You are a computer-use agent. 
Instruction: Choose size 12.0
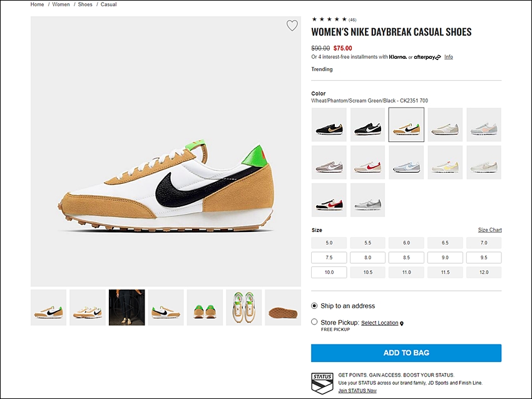484,272
